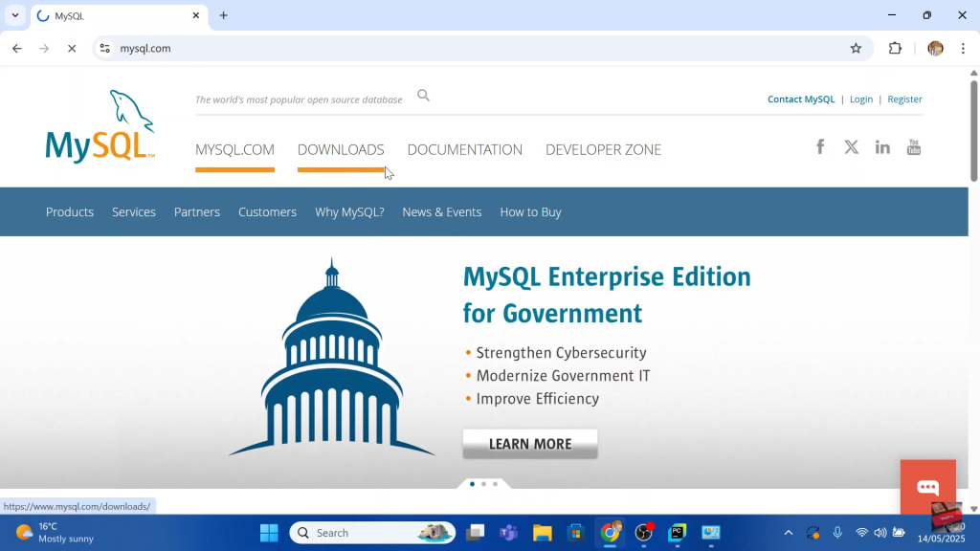Show hidden system tray icons chevron
The height and width of the screenshot is (551, 980).
789,533
